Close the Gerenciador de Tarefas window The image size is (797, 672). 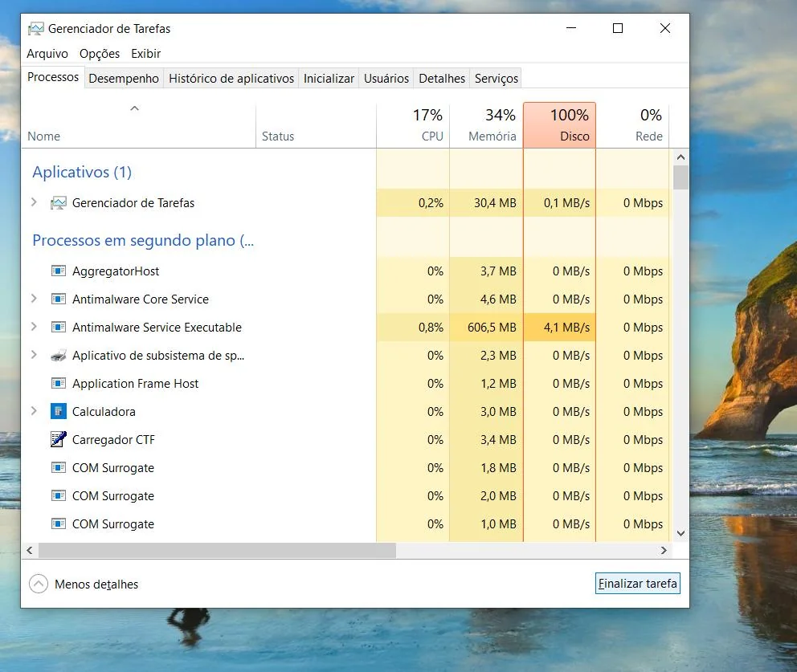pos(665,28)
